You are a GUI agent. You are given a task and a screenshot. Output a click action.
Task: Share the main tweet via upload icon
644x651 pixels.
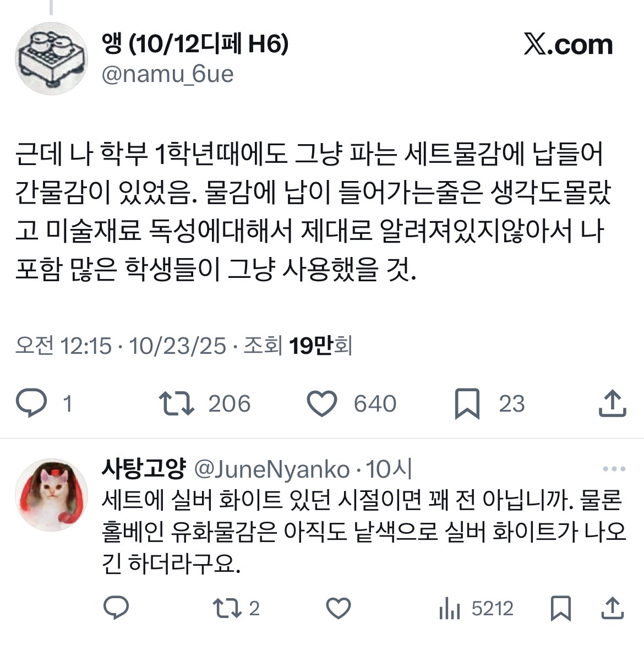(612, 403)
